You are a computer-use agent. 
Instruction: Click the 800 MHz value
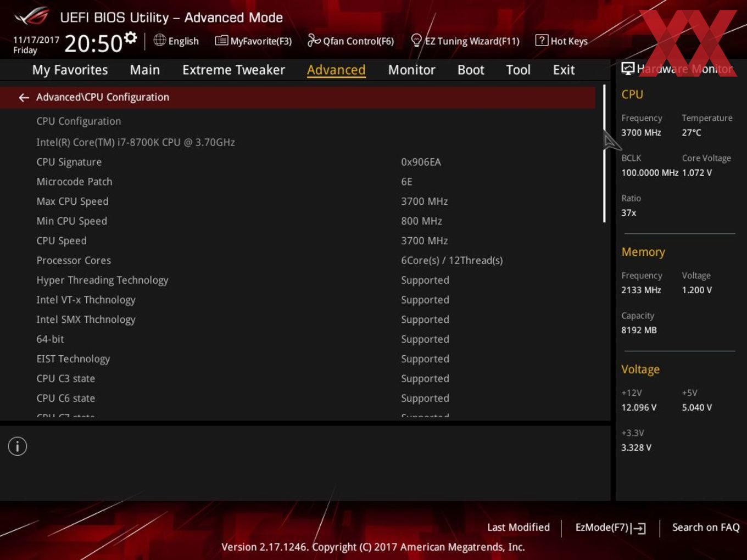[x=421, y=221]
